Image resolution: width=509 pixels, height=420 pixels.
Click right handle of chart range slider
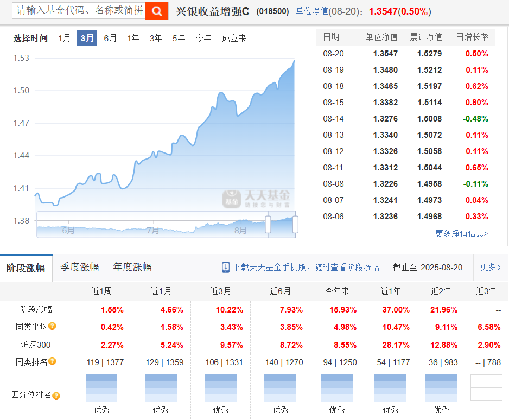coord(295,224)
